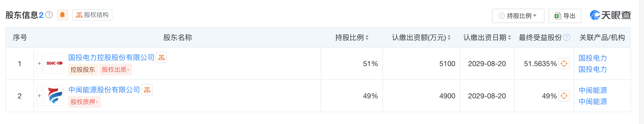Open 国投电力控股股份有限公司 company link

[x=111, y=57]
